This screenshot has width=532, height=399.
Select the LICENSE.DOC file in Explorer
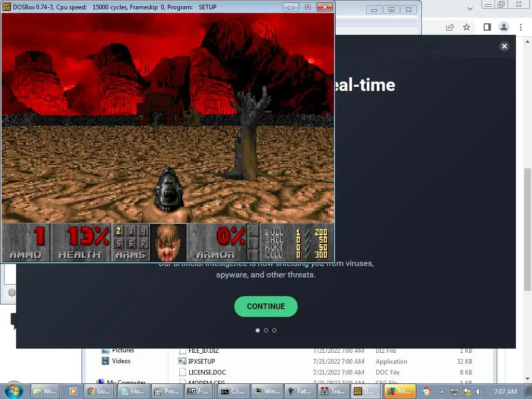coord(207,372)
